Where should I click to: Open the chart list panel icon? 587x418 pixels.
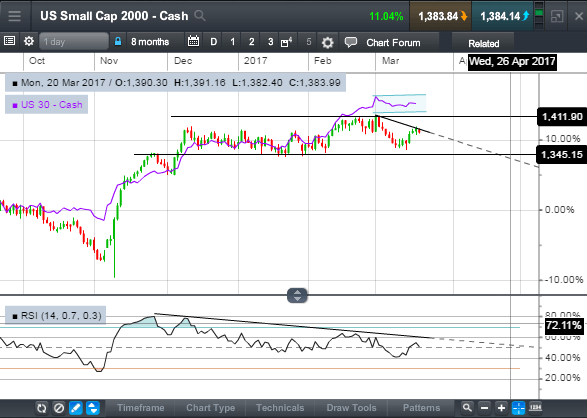(9, 41)
